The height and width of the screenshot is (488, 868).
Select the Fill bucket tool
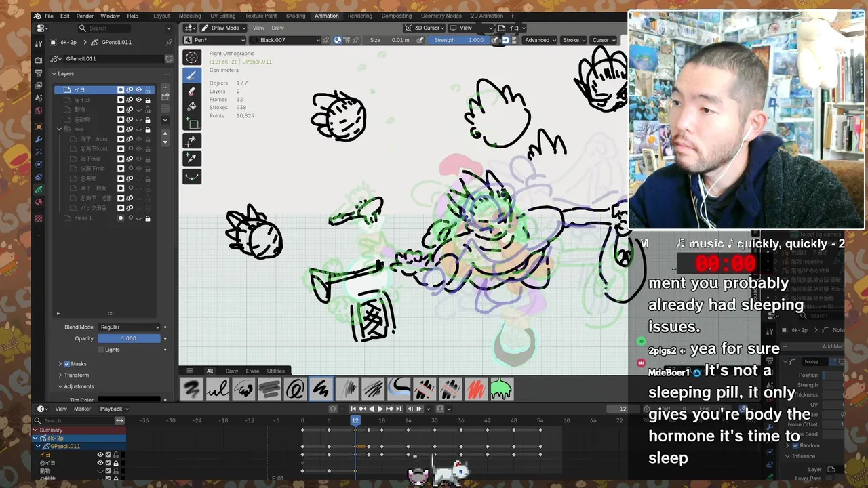(x=192, y=106)
